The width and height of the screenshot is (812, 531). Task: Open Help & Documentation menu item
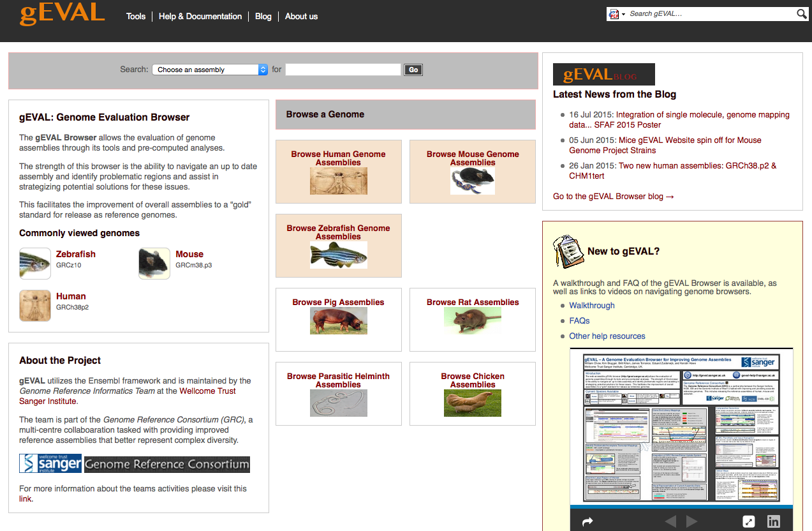pos(200,17)
